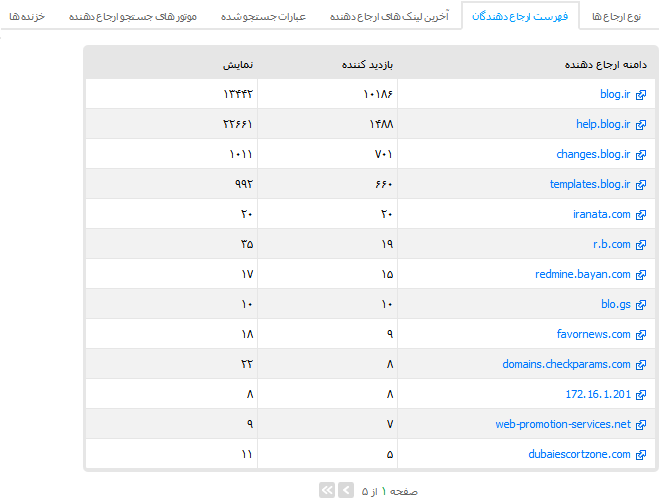Open external link icon for r.b.com

tap(641, 245)
